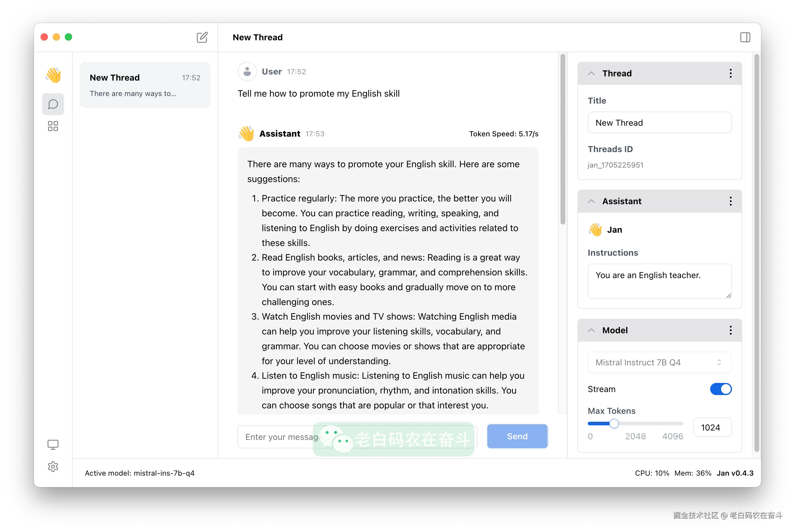Open the hub grid icon
Viewport: 795px width, 532px height.
[53, 126]
